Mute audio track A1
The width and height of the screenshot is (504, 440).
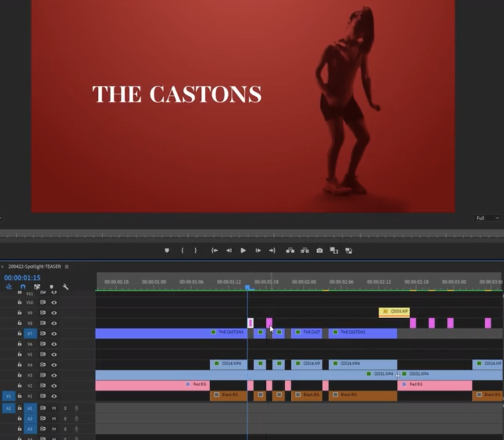[54, 408]
